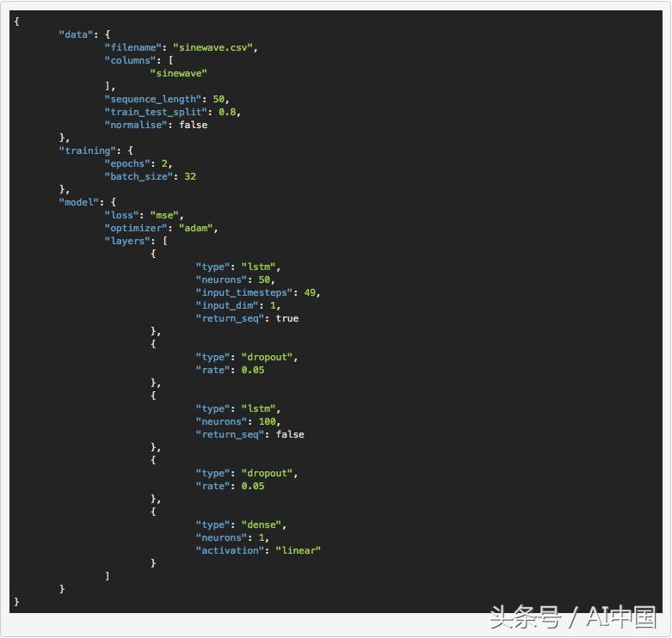Click the "batch_size" key
672x638 pixels.
(x=139, y=176)
